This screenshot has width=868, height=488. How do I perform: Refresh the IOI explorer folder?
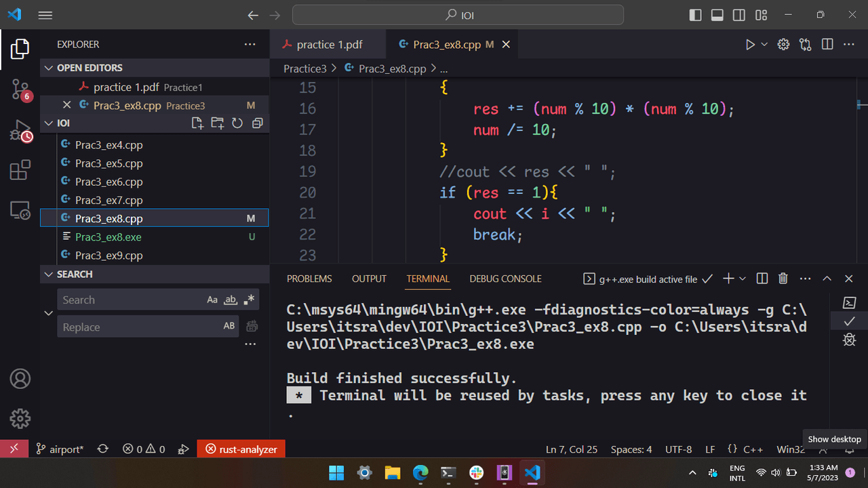pyautogui.click(x=237, y=123)
